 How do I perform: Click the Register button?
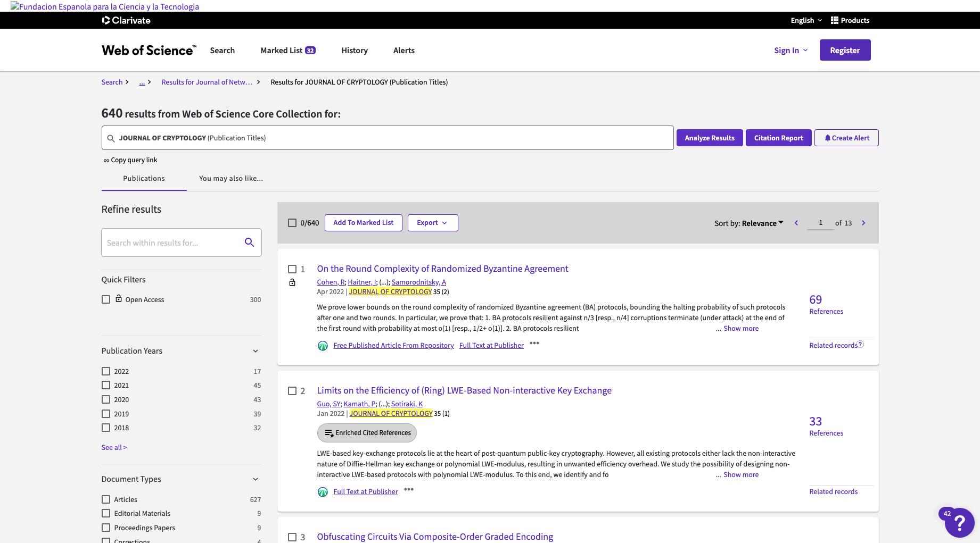coord(845,50)
